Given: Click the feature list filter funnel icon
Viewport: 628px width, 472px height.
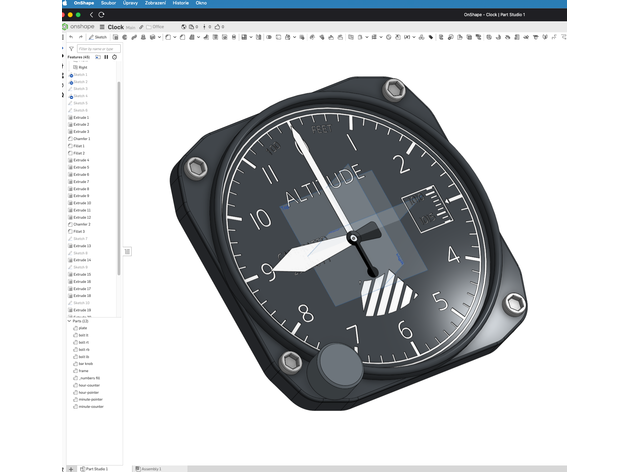Looking at the screenshot, I should [x=71, y=48].
